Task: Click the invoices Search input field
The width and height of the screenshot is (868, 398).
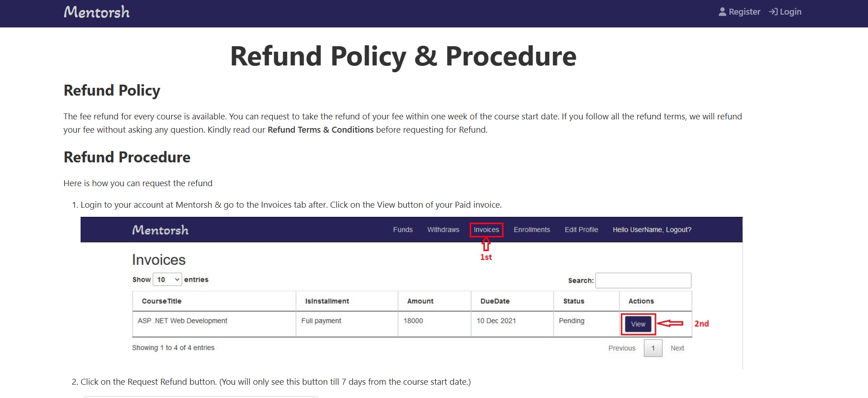Action: point(643,280)
